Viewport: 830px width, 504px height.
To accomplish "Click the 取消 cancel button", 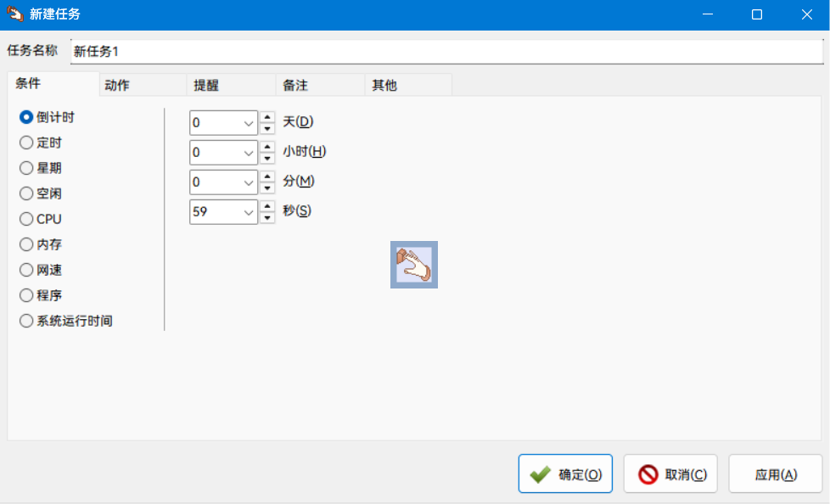I will coord(670,474).
